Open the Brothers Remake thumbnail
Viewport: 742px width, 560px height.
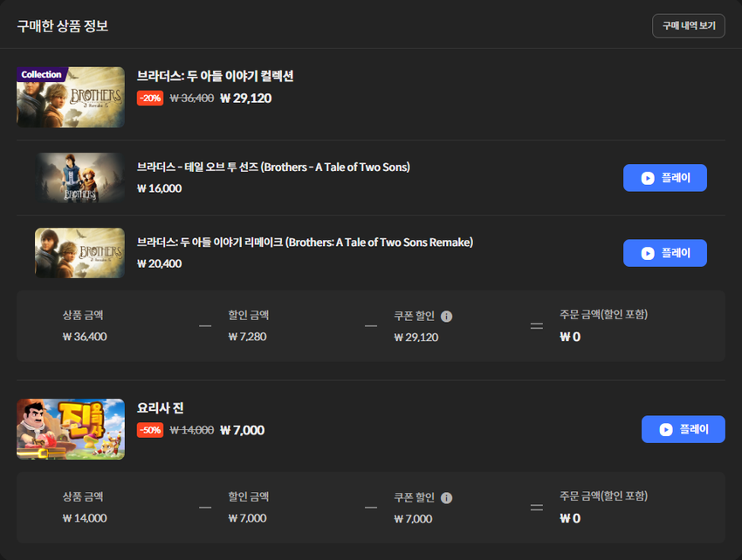tap(79, 253)
